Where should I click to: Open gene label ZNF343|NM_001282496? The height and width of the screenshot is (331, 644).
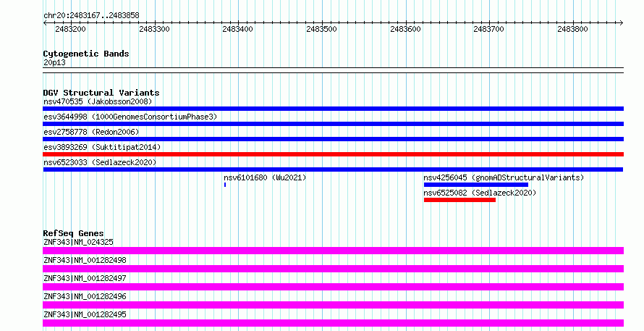pyautogui.click(x=85, y=296)
